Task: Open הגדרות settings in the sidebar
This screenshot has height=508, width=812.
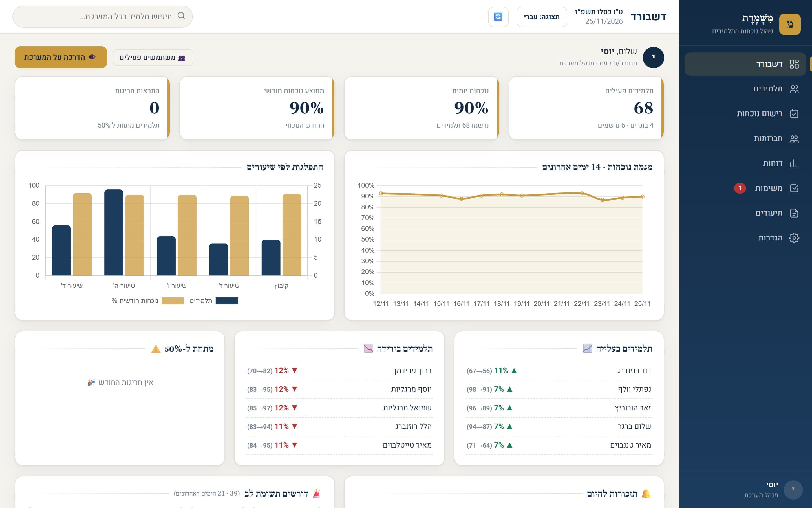Action: tap(745, 238)
